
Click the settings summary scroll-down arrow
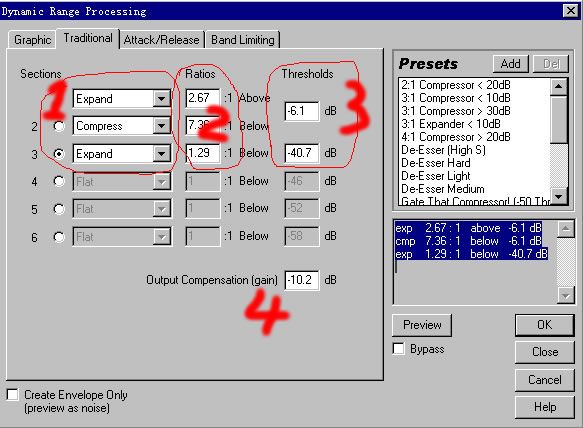click(566, 296)
